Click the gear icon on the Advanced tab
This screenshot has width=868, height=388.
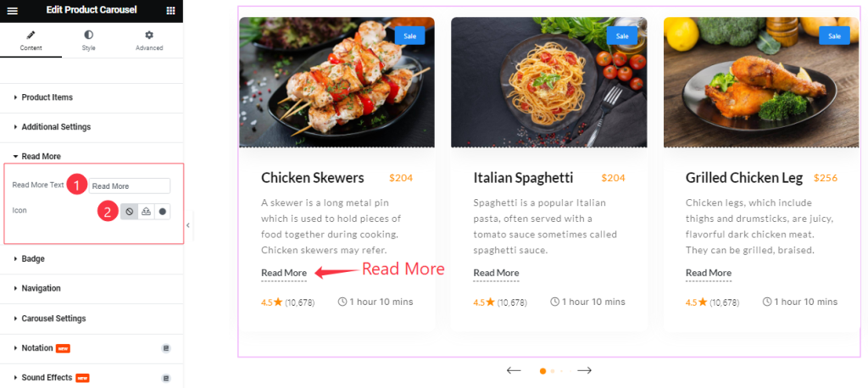pos(149,35)
